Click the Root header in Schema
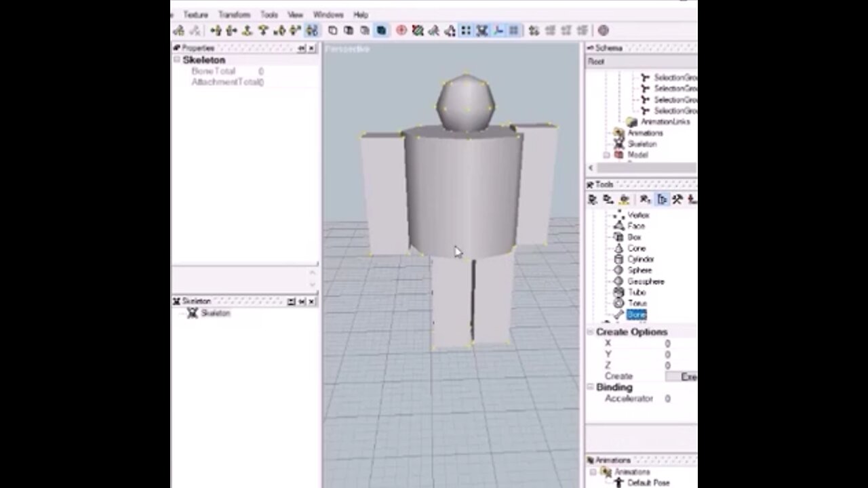The image size is (868, 488). point(642,62)
